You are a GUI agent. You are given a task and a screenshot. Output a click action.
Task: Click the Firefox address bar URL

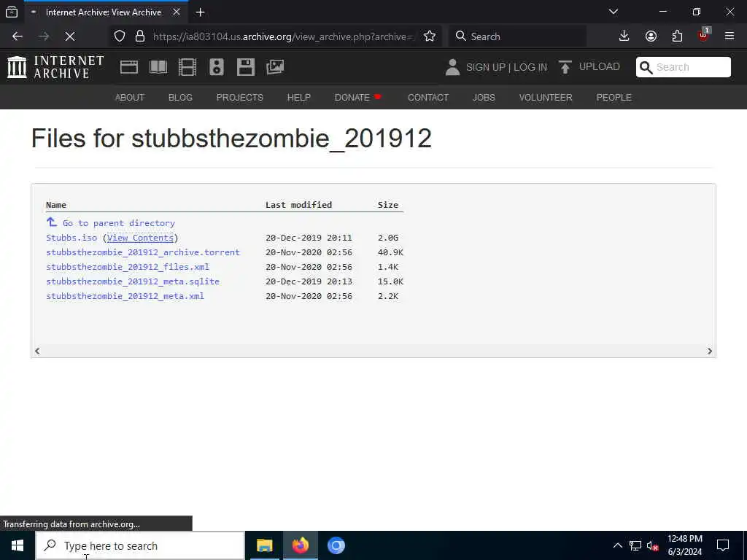tap(284, 36)
